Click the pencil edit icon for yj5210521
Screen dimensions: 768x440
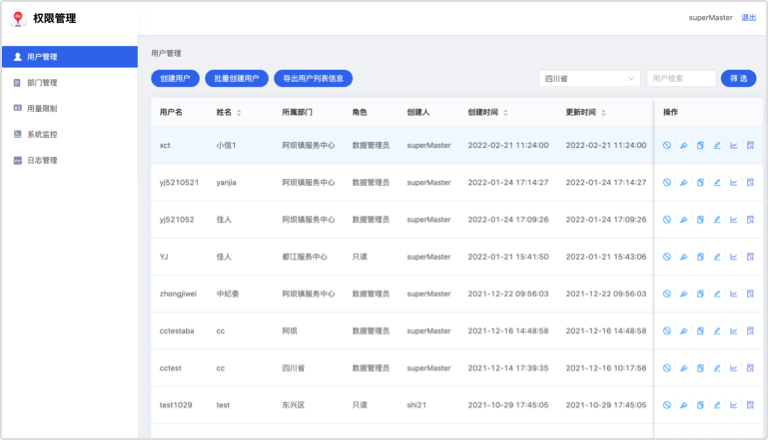(717, 183)
